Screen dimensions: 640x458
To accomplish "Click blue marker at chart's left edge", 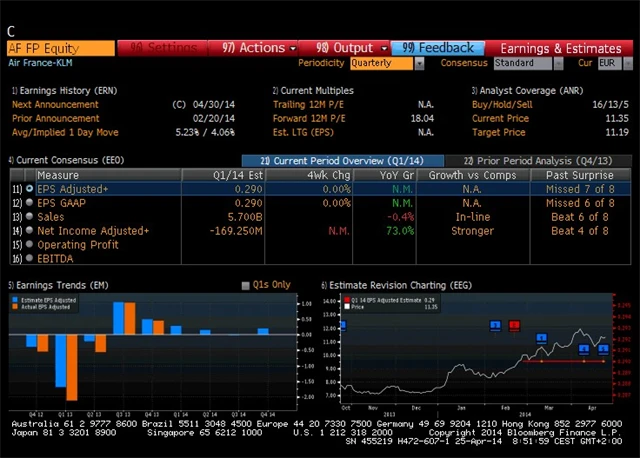I will tap(343, 325).
